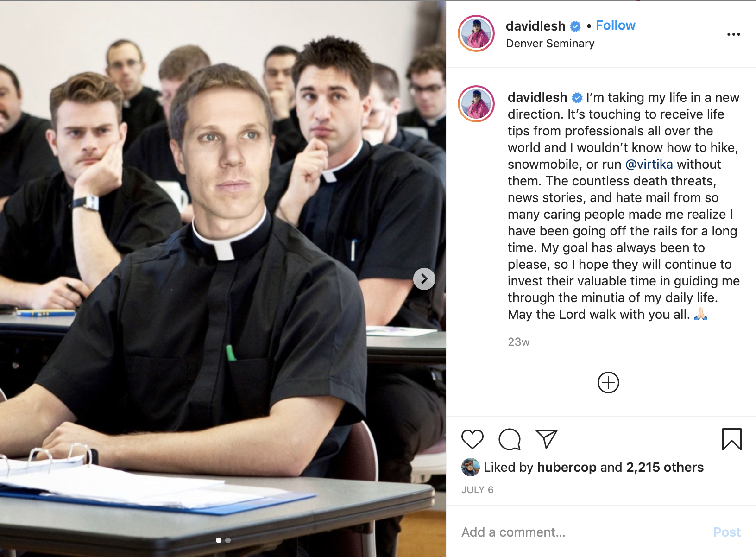Open Denver Seminary location link
The height and width of the screenshot is (557, 756).
pyautogui.click(x=550, y=44)
